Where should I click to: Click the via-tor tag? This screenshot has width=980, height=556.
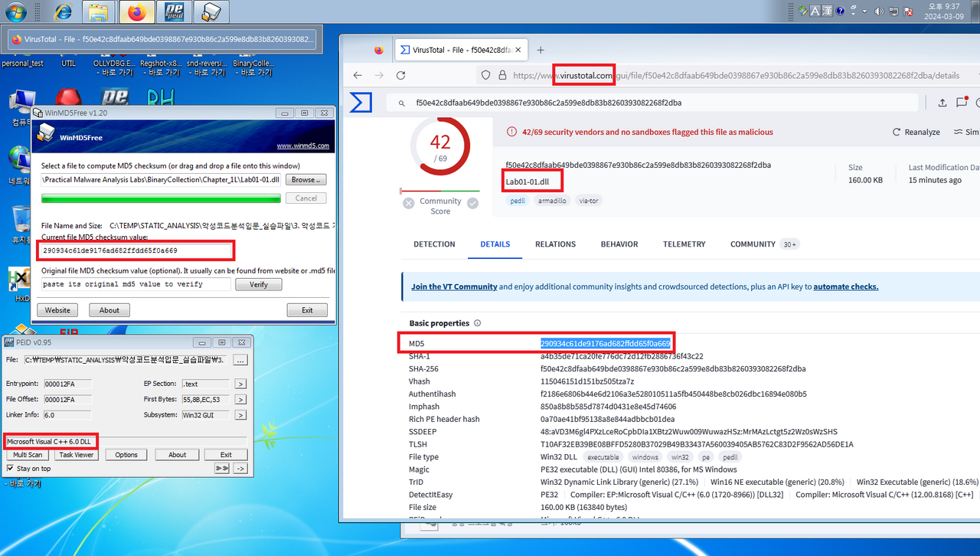click(589, 201)
